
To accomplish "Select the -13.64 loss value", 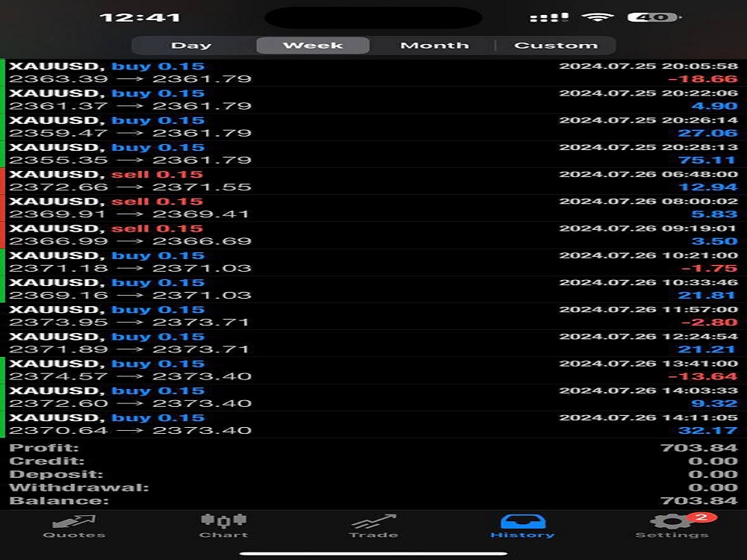I will click(x=703, y=377).
